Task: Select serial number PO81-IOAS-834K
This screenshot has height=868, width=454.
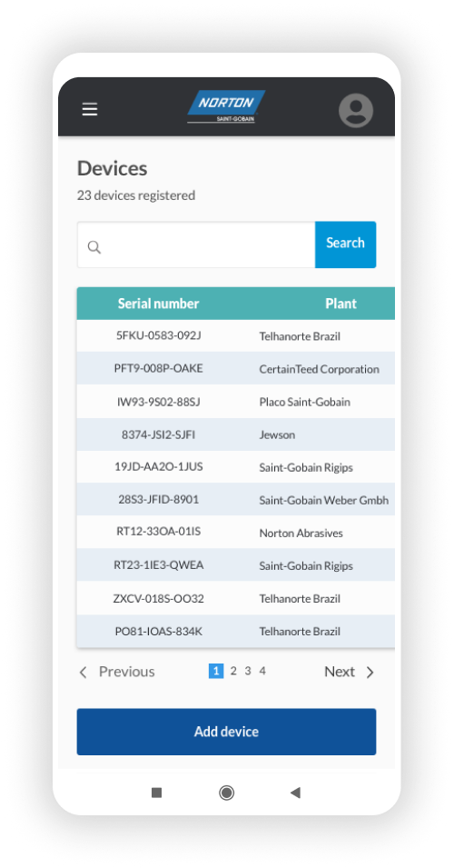Action: tap(159, 631)
